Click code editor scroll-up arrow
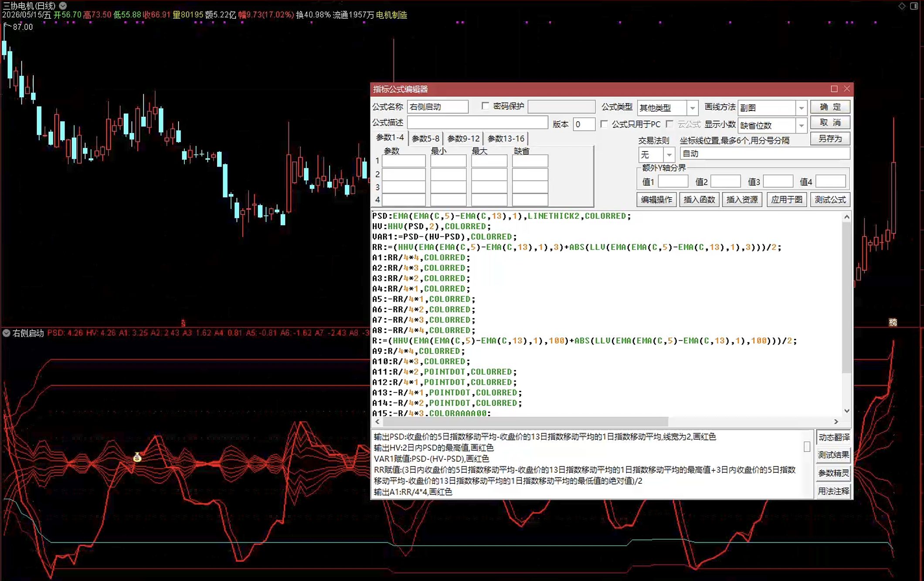 pos(846,217)
